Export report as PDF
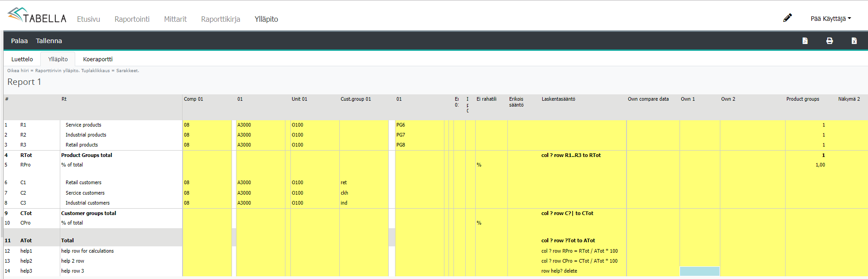868x279 pixels. coord(805,41)
